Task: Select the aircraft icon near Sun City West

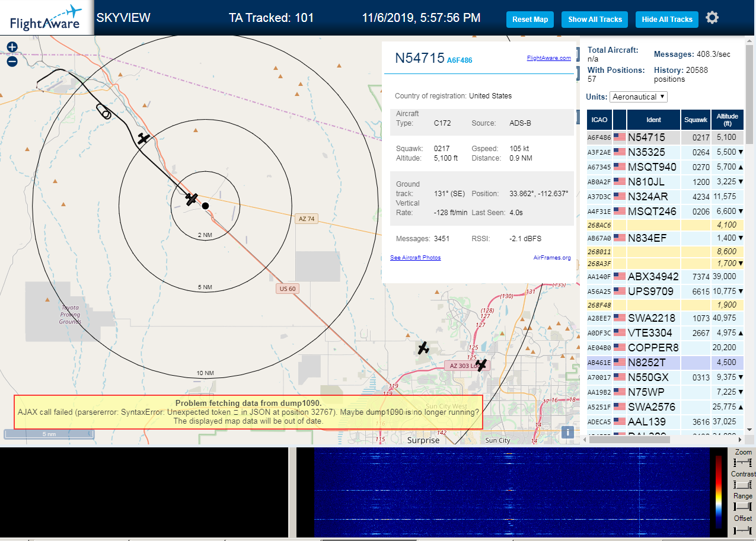Action: [x=423, y=348]
